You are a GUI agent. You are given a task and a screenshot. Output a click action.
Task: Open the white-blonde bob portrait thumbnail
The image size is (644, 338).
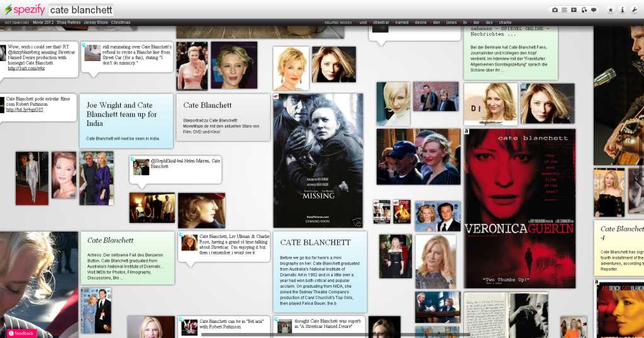tap(394, 104)
